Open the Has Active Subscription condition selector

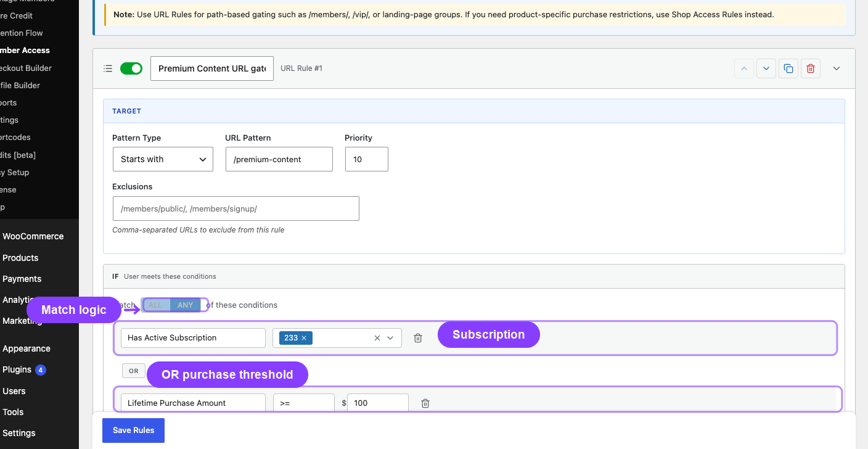193,338
